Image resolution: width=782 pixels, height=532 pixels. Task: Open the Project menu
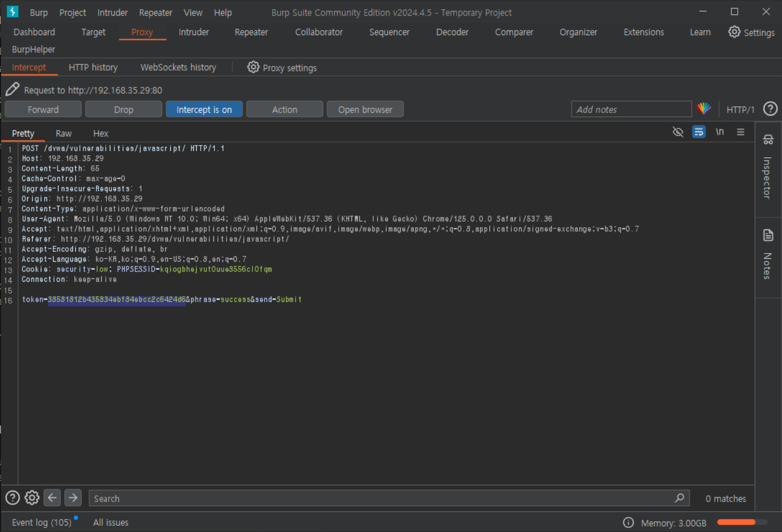[x=72, y=12]
